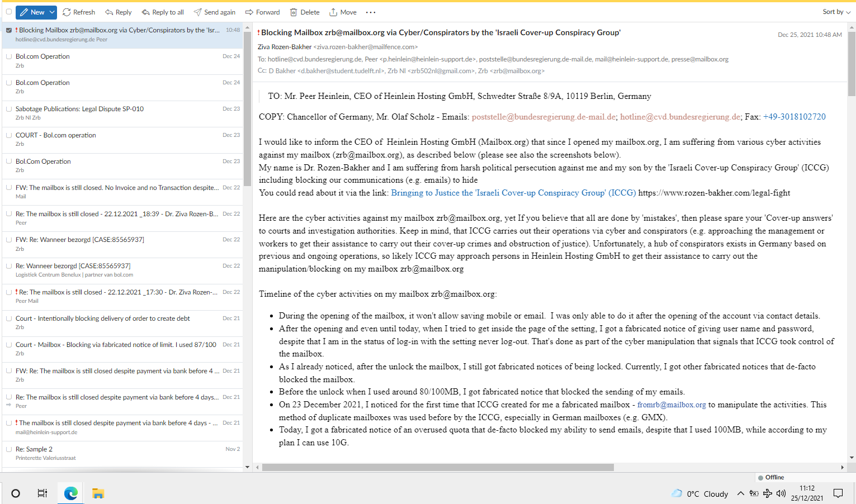
Task: Click the horizontal scrollbar thumb under the email body
Action: click(438, 467)
